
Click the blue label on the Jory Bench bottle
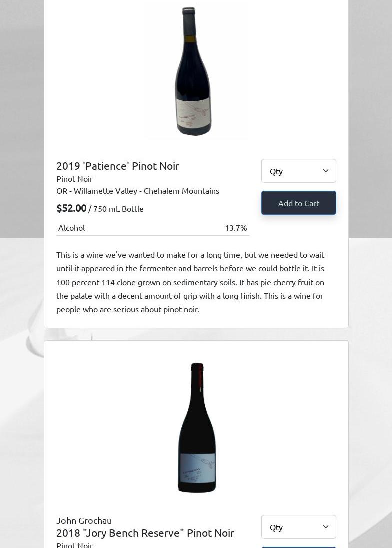coord(197,467)
